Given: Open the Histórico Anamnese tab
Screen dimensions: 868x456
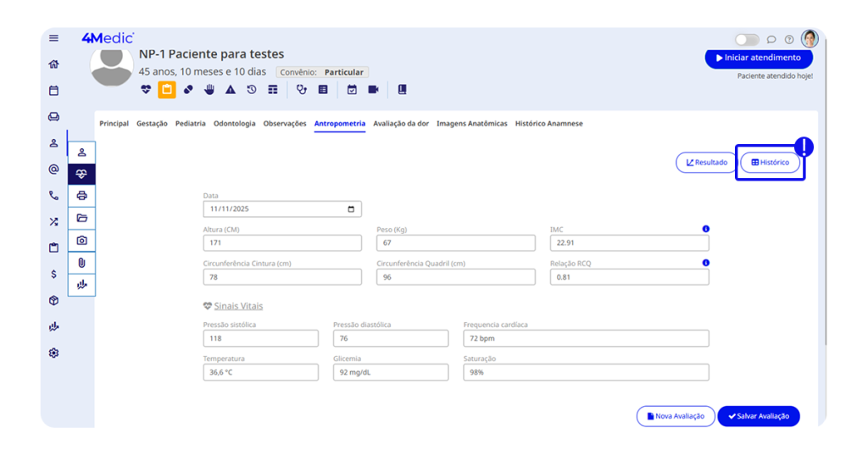Looking at the screenshot, I should pyautogui.click(x=548, y=124).
